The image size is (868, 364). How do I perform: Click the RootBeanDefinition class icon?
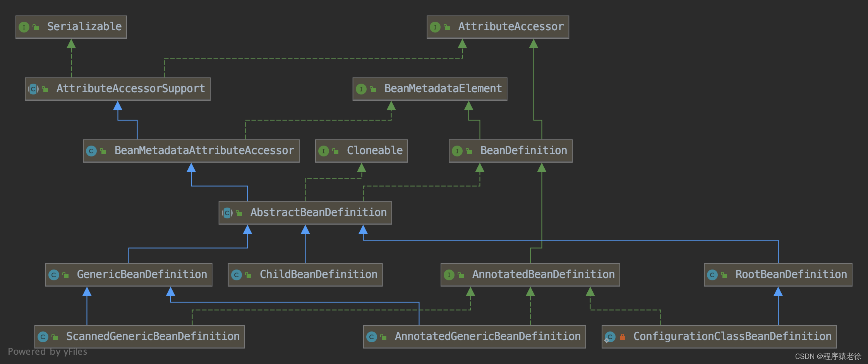(x=712, y=275)
